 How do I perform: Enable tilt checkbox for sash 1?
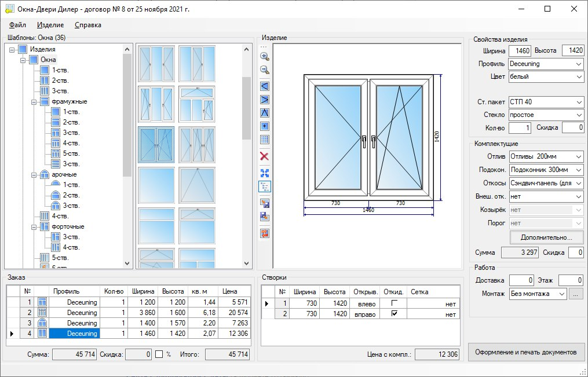[x=395, y=303]
